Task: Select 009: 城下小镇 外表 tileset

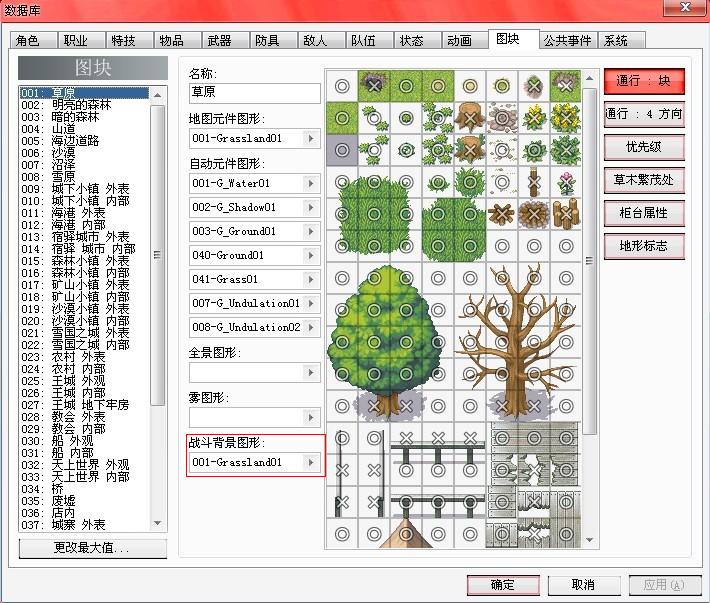Action: click(x=84, y=189)
